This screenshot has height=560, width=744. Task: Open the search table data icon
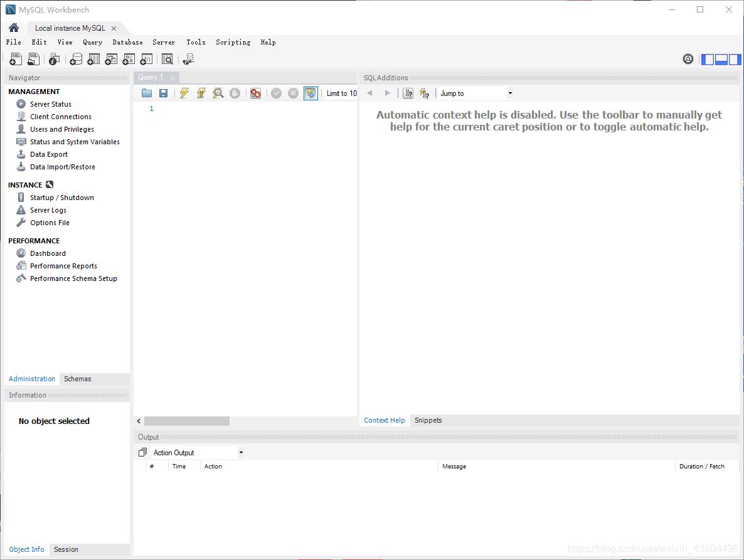(167, 59)
